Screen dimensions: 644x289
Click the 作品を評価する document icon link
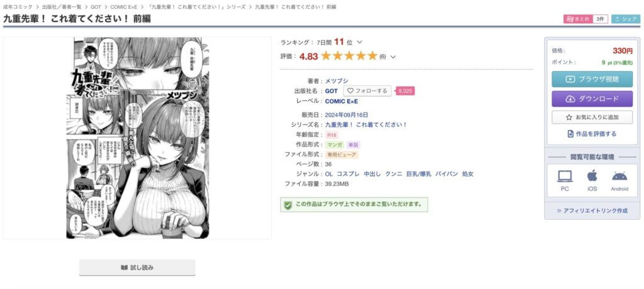(592, 134)
